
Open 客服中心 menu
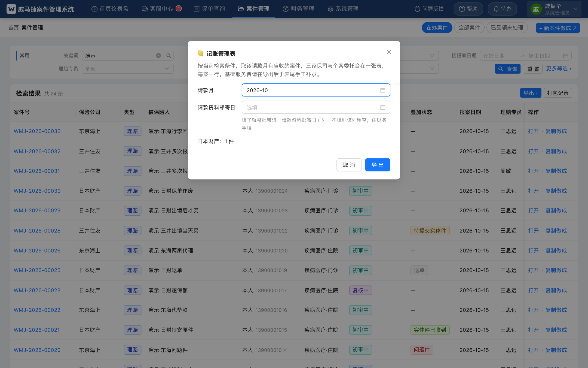click(161, 9)
